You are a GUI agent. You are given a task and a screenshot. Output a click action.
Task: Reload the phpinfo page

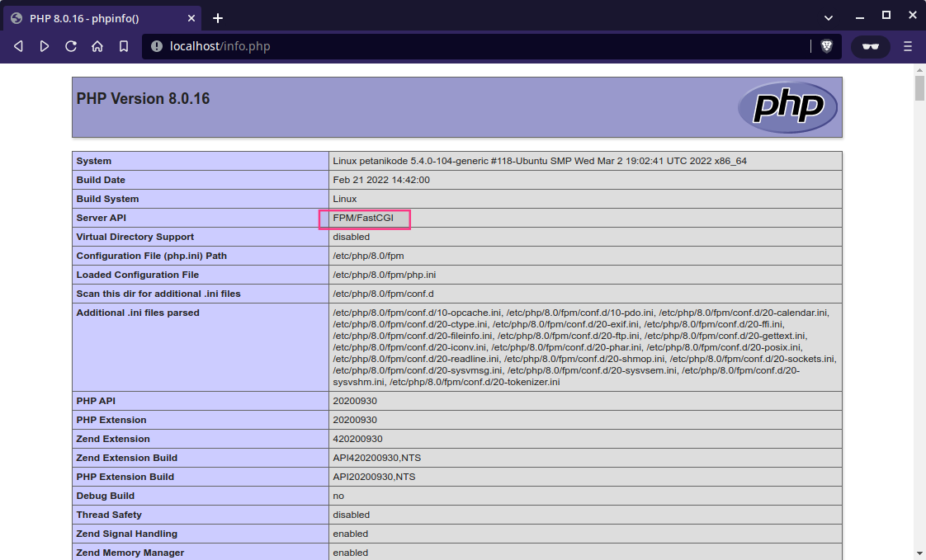71,46
